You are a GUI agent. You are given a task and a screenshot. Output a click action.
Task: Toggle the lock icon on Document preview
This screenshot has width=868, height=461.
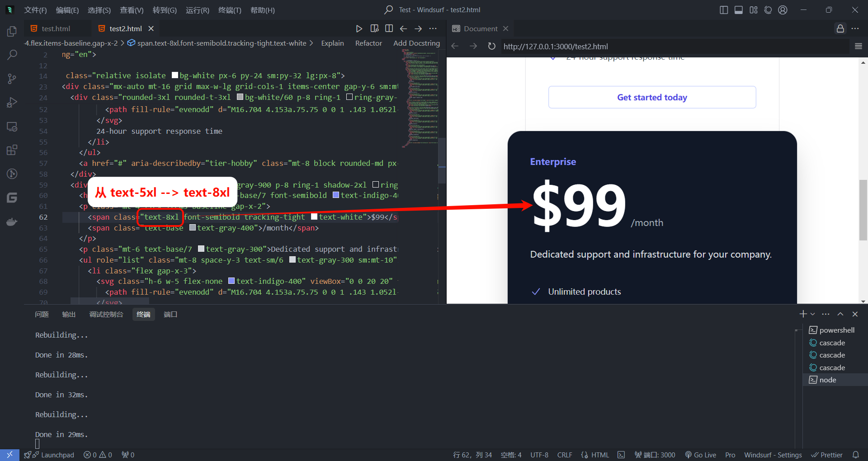(840, 28)
